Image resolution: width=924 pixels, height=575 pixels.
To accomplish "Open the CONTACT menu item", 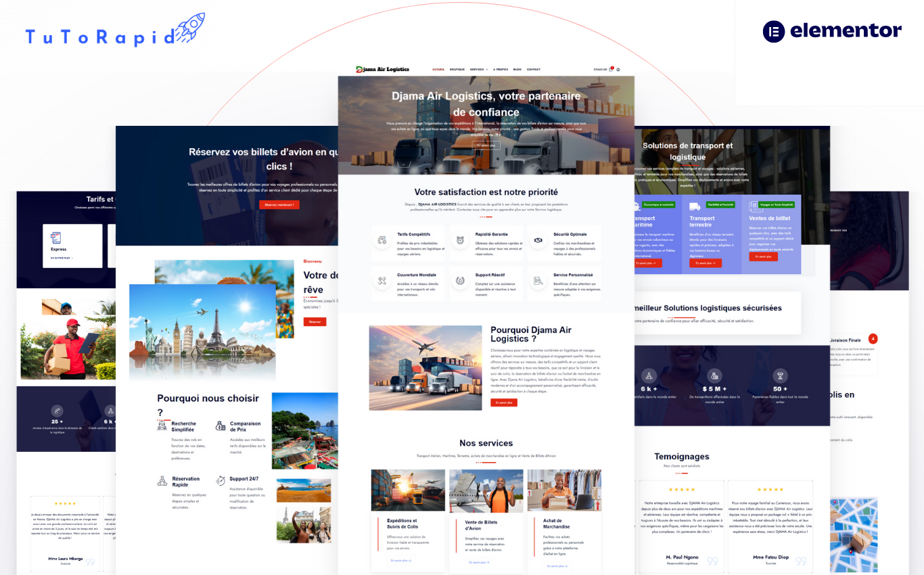I will click(534, 69).
